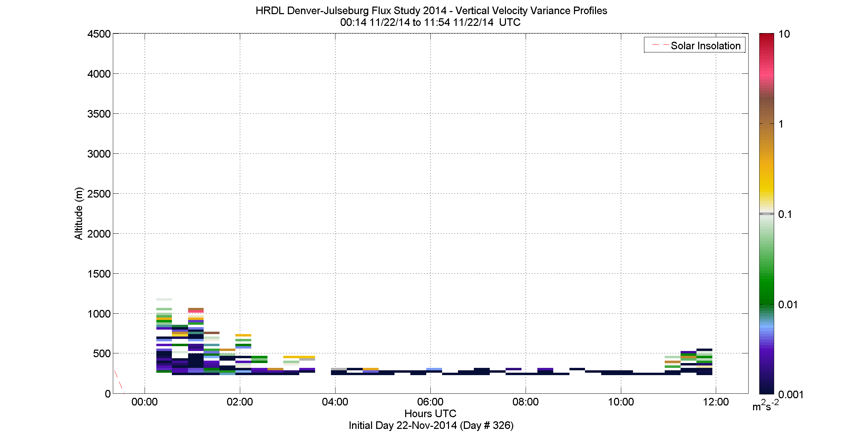
Task: Click the 2000 altitude tick label
Action: tap(99, 234)
